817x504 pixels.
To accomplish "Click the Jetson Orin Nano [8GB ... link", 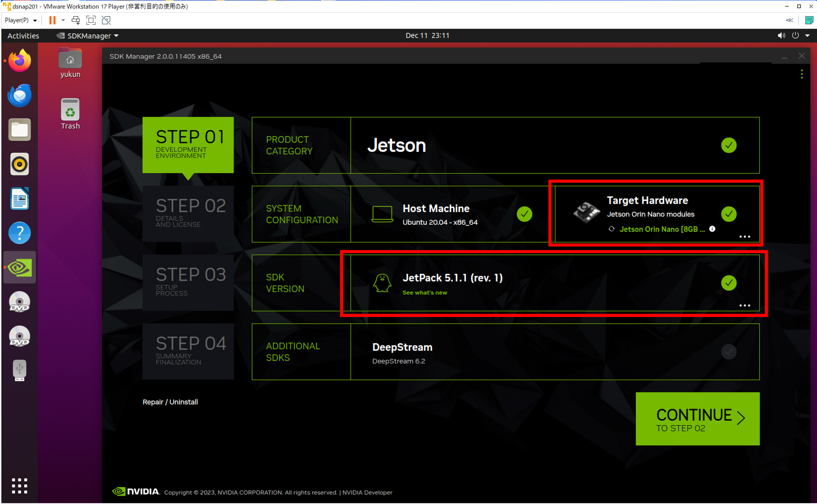I will (662, 229).
